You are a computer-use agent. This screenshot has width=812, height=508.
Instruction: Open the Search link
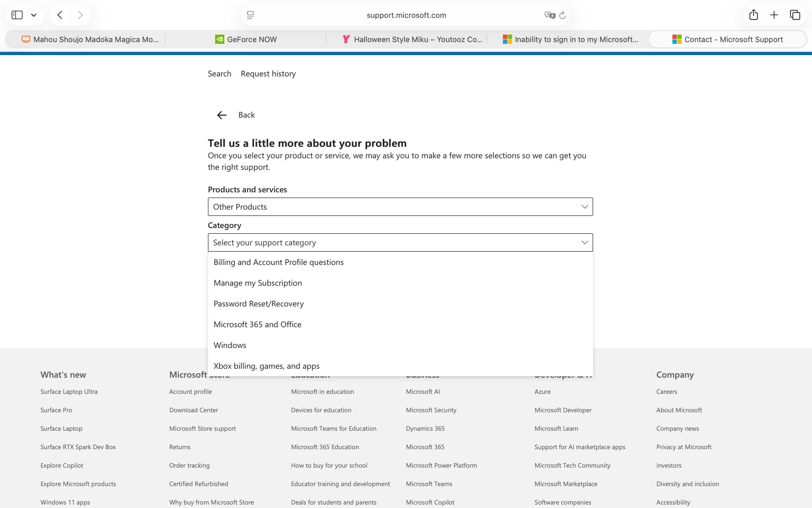tap(219, 74)
